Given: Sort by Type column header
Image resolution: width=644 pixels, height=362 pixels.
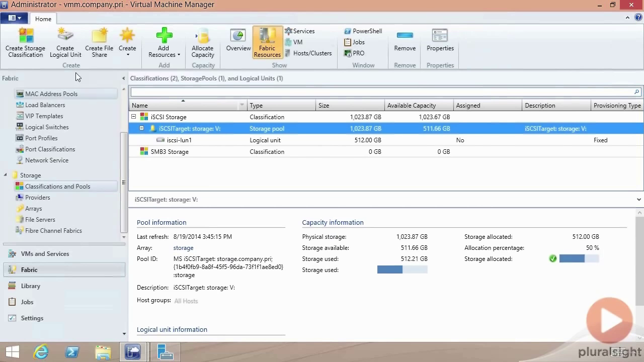Looking at the screenshot, I should point(281,106).
